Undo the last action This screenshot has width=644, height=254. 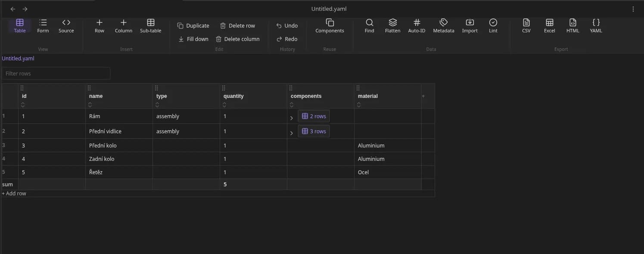287,26
